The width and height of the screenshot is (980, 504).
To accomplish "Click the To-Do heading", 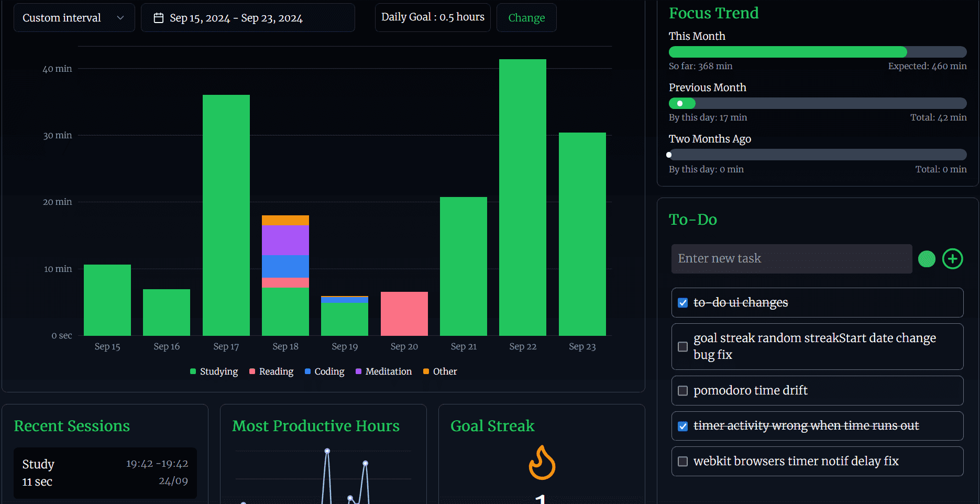I will pos(693,220).
